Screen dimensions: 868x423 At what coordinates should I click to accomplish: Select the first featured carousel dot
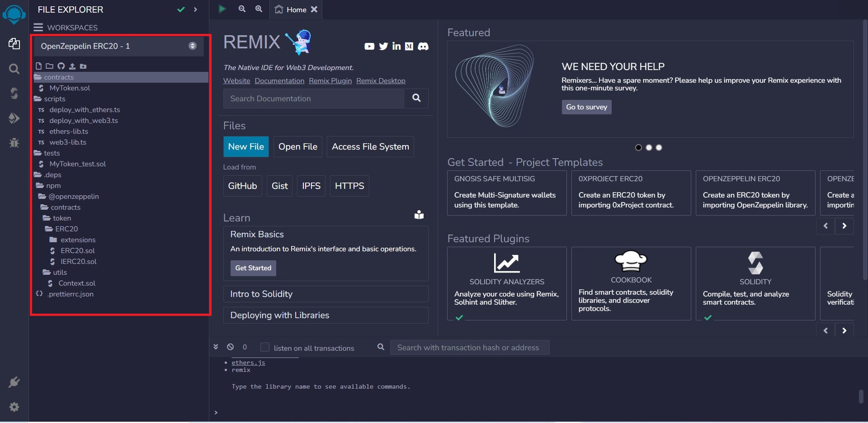click(x=638, y=147)
